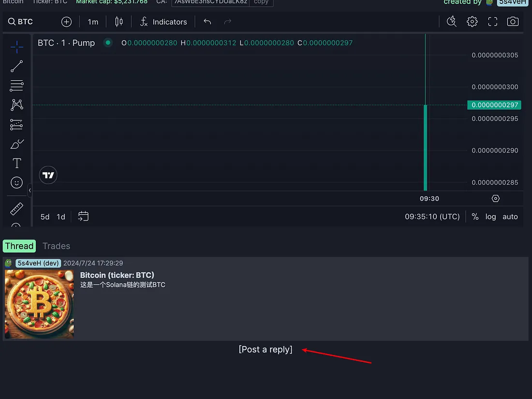532x399 pixels.
Task: Select the ruler measure tool
Action: coord(16,208)
